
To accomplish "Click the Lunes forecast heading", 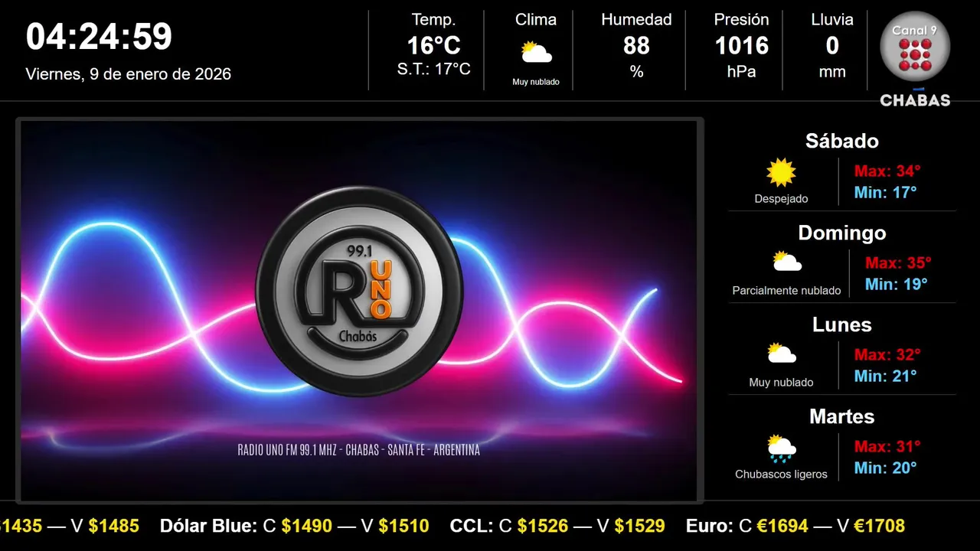I will pos(842,324).
